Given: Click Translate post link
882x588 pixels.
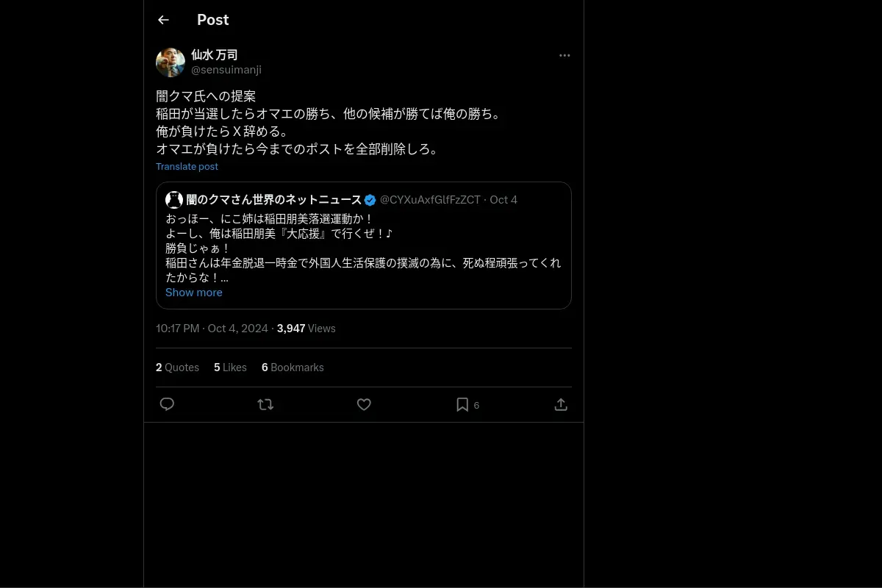Looking at the screenshot, I should (187, 166).
